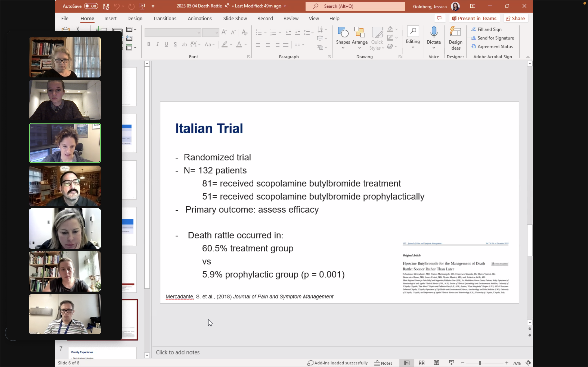Click Fit slide to current window icon
588x367 pixels.
coord(528,363)
